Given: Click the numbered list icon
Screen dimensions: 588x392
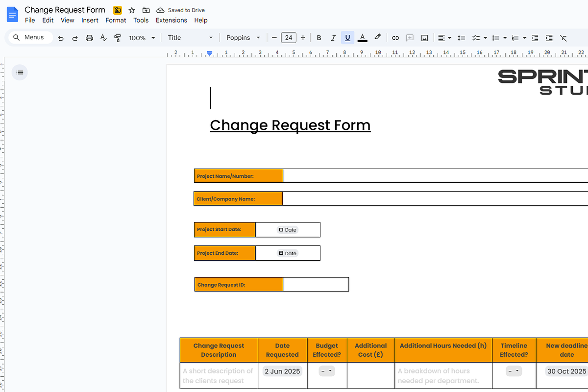Looking at the screenshot, I should click(515, 38).
